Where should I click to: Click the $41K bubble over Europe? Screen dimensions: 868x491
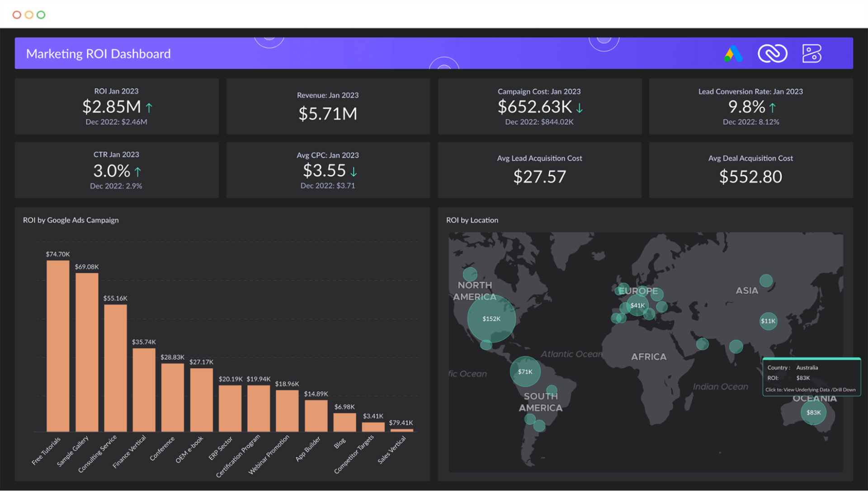[x=638, y=305]
